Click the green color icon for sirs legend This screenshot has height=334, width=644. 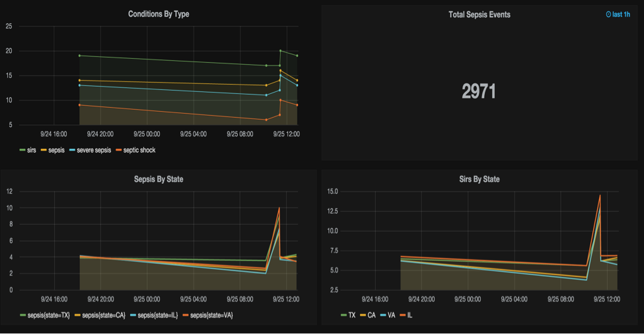click(23, 150)
